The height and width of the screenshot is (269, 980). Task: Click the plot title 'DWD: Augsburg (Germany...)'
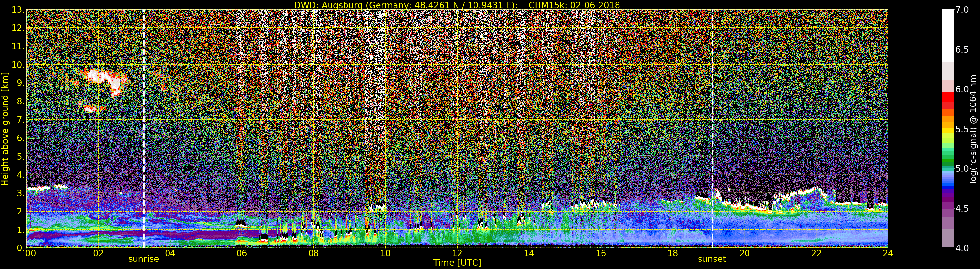457,5
